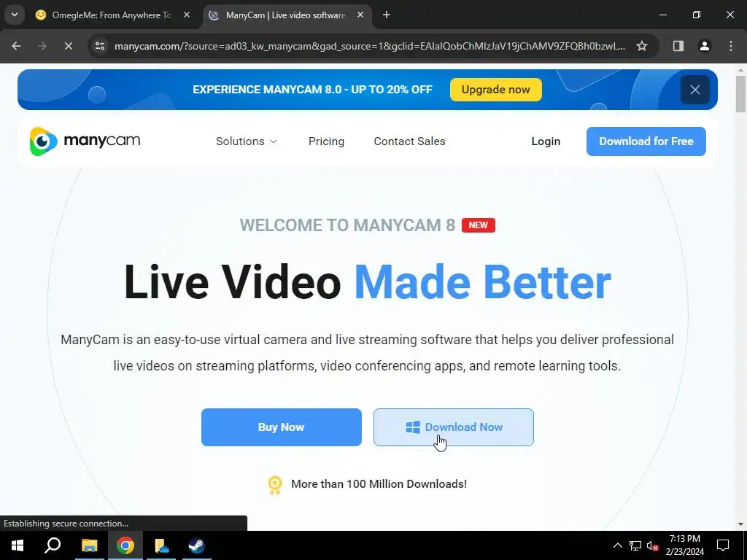747x560 pixels.
Task: Click the scrollbar down arrow
Action: point(740,524)
